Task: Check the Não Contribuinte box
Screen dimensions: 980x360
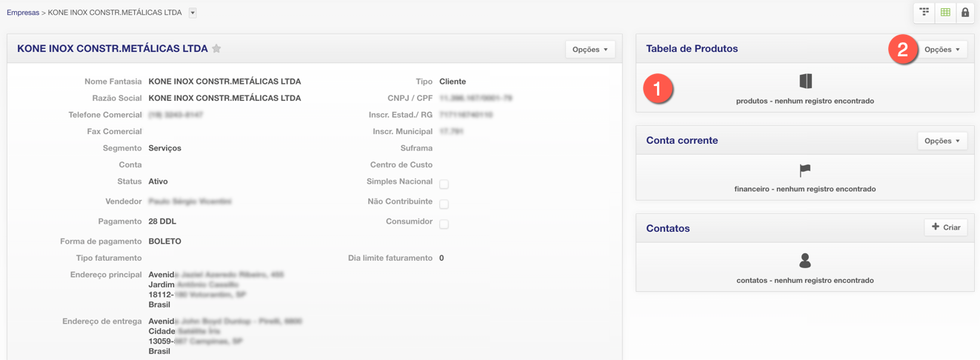Action: (444, 204)
